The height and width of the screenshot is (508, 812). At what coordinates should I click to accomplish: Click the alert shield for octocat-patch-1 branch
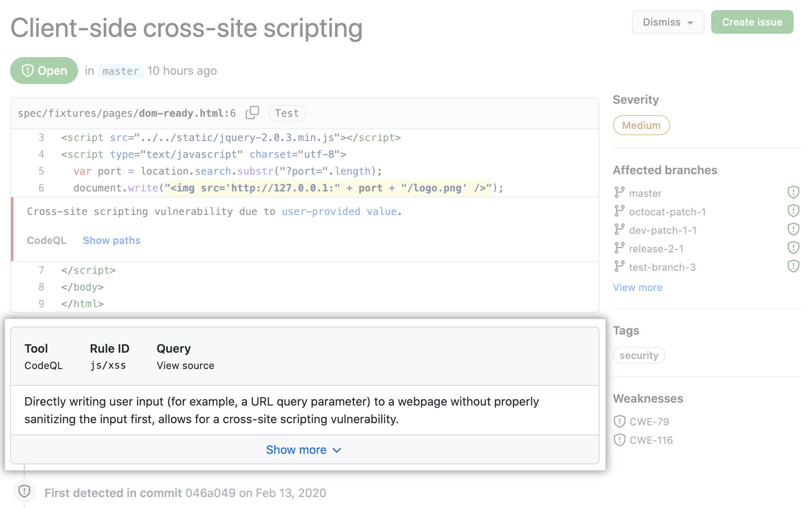click(x=793, y=211)
